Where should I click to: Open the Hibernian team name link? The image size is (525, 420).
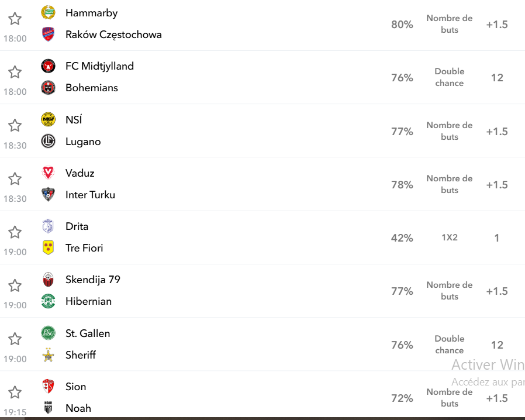click(x=88, y=301)
